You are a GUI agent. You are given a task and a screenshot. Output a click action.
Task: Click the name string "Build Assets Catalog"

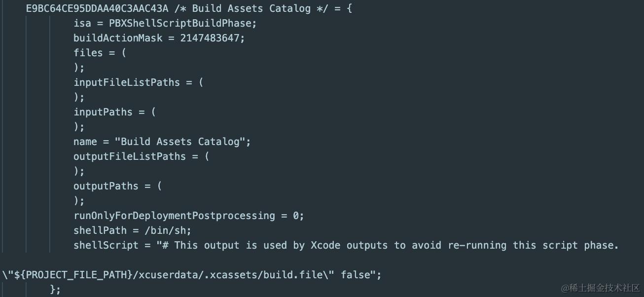click(180, 142)
